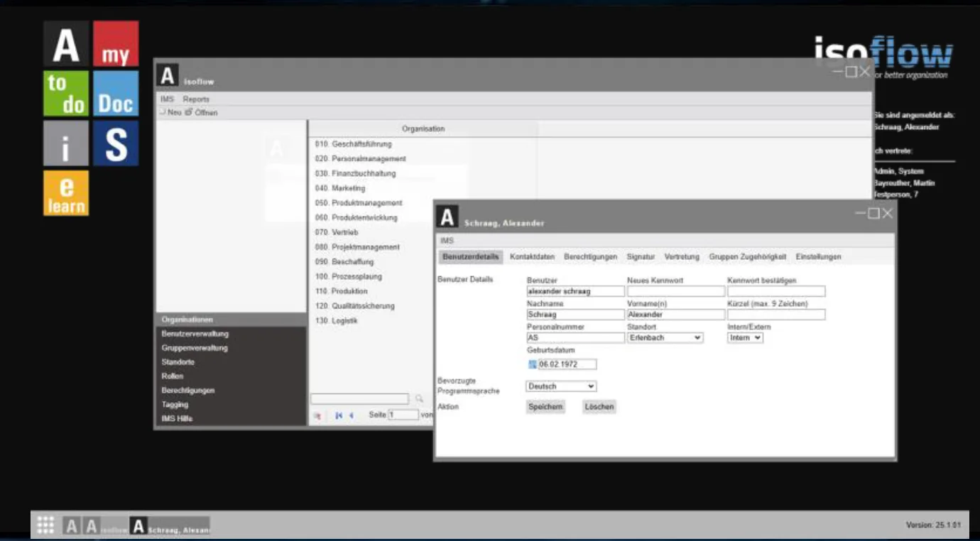980x541 pixels.
Task: Minimize the Schraag, Alexander window
Action: pos(861,213)
